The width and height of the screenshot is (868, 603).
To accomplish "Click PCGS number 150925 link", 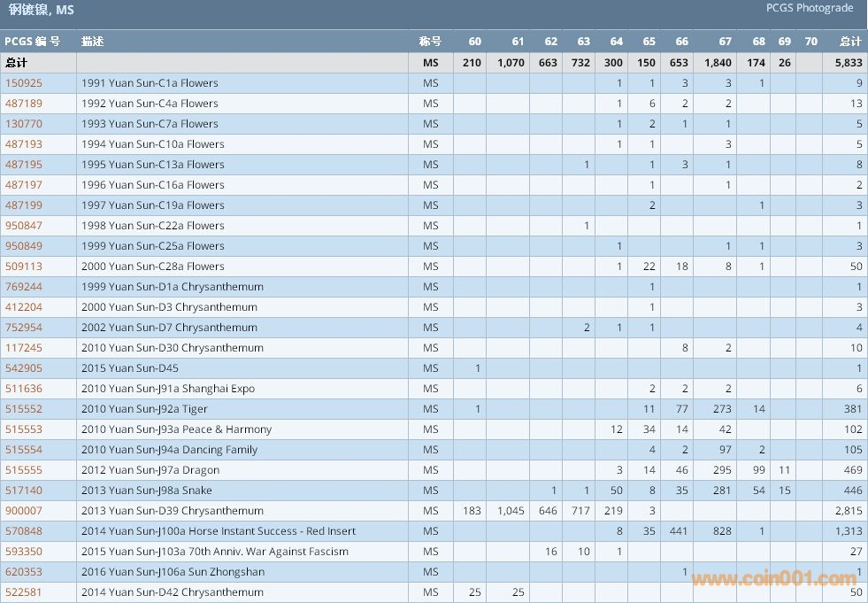I will (x=24, y=83).
